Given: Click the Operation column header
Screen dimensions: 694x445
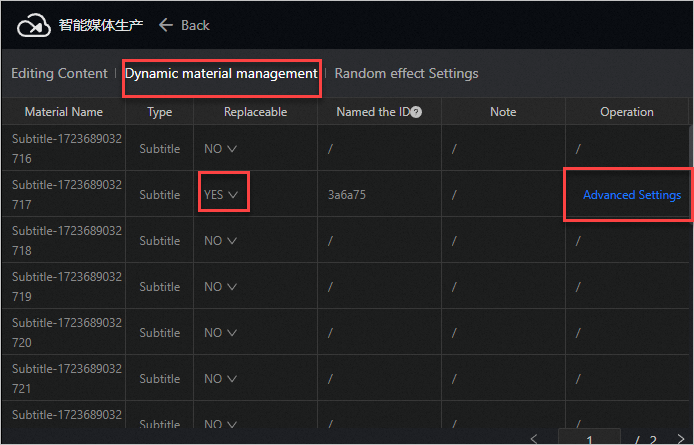Looking at the screenshot, I should point(627,112).
